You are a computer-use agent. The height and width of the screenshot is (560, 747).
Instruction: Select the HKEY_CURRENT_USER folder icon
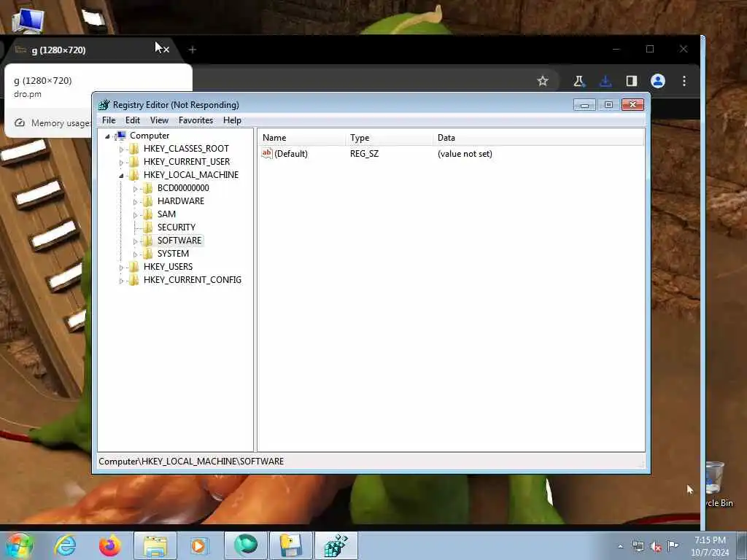(x=135, y=162)
